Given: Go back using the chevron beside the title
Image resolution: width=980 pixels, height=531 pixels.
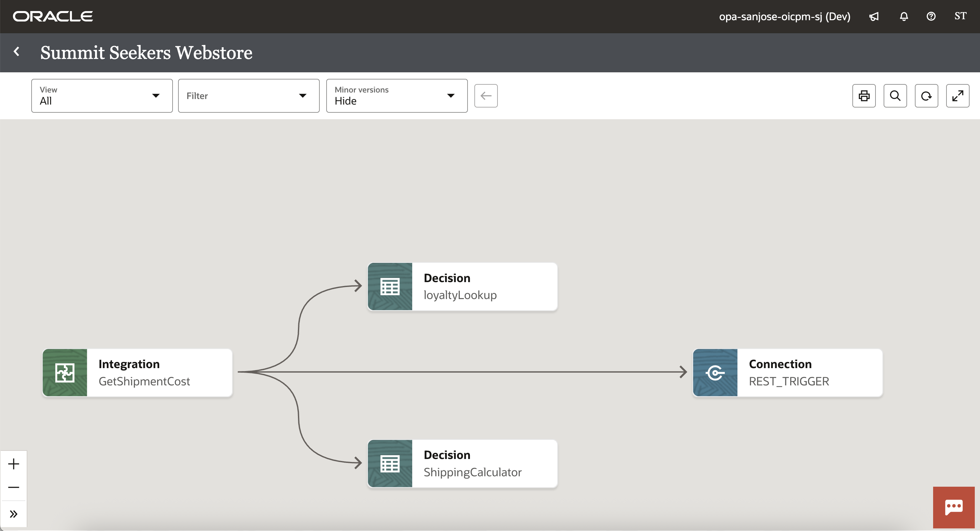Looking at the screenshot, I should point(17,52).
